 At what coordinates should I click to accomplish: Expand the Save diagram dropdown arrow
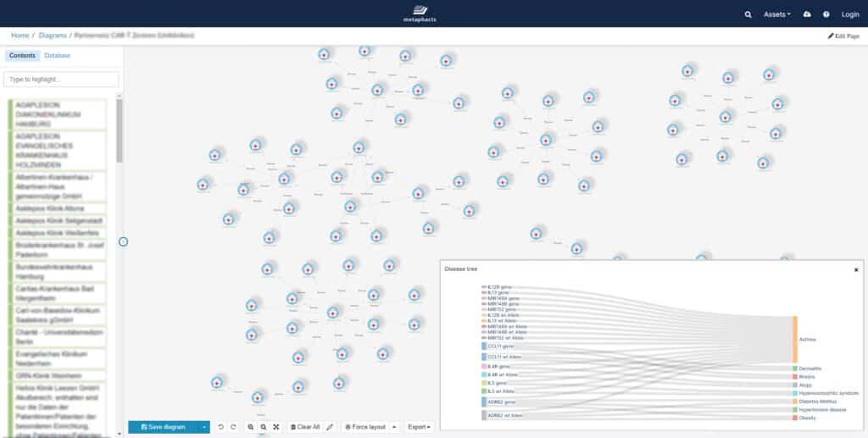tap(204, 427)
